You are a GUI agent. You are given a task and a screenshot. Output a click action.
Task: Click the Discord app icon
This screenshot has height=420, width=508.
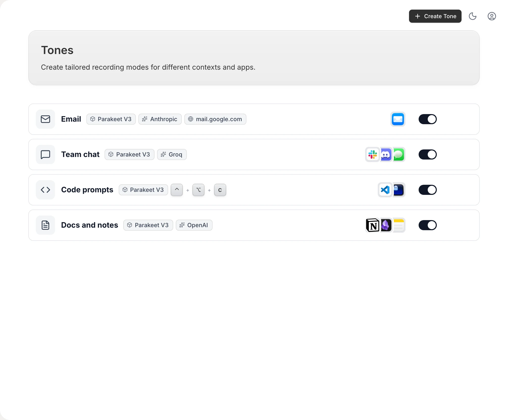coord(386,154)
